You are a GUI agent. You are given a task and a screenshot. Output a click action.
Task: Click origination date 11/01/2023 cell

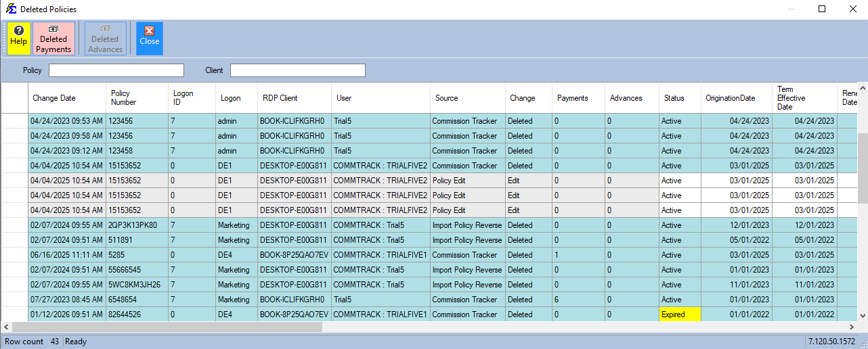[x=737, y=285]
